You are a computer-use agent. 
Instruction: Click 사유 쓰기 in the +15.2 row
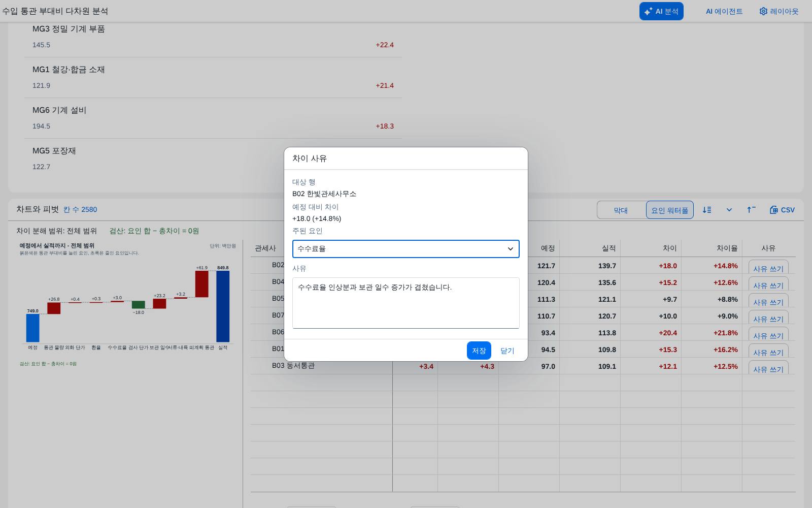click(768, 284)
